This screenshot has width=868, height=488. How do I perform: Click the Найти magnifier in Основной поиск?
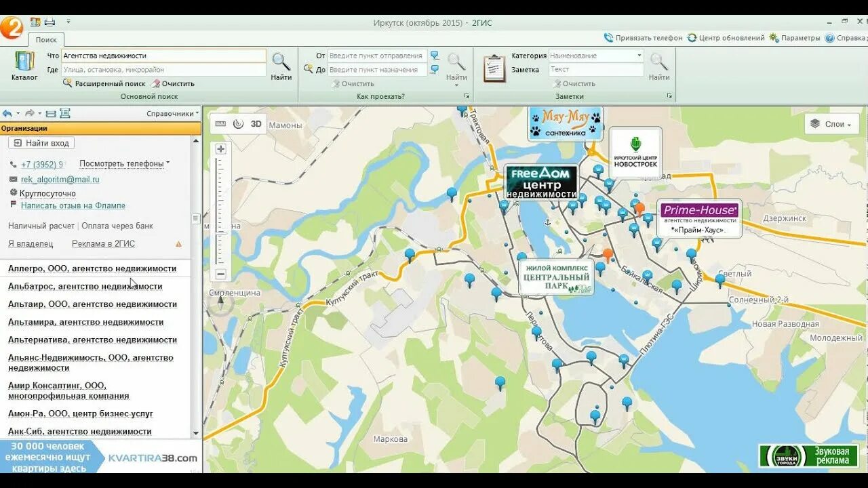281,66
